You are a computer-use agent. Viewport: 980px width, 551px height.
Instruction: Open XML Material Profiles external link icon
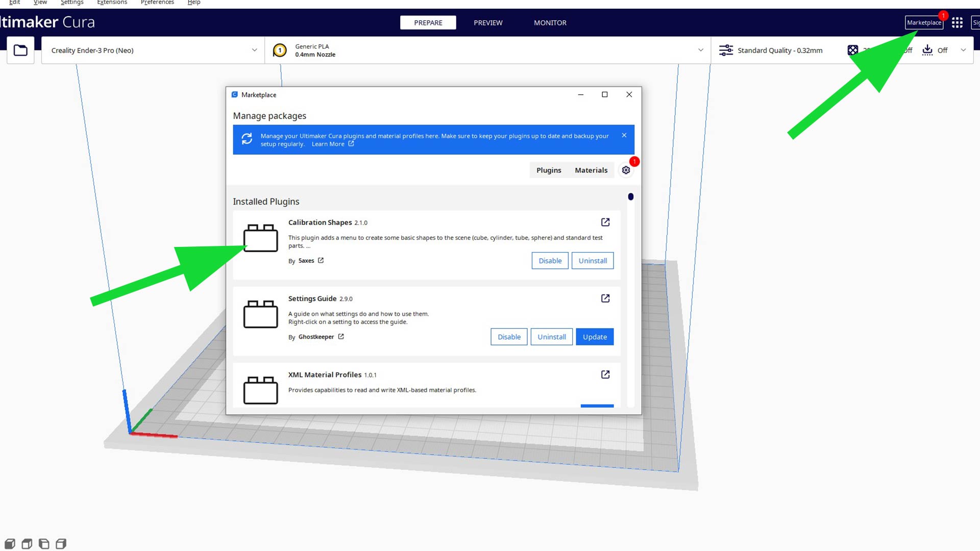(605, 374)
